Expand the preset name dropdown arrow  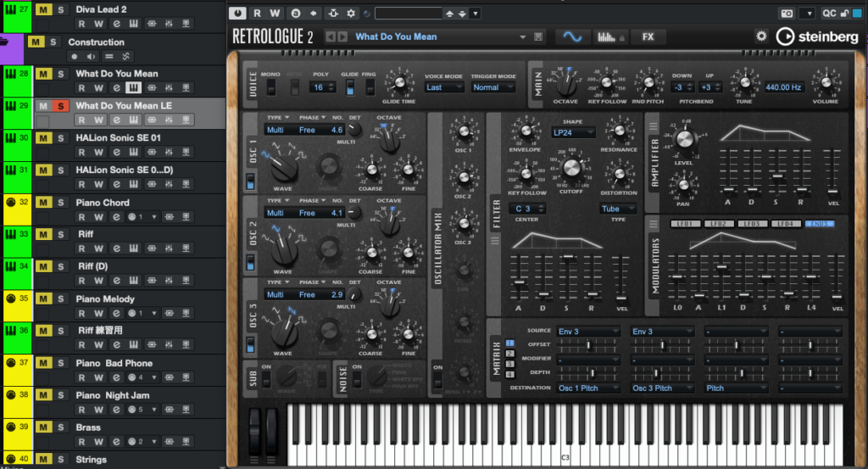522,37
